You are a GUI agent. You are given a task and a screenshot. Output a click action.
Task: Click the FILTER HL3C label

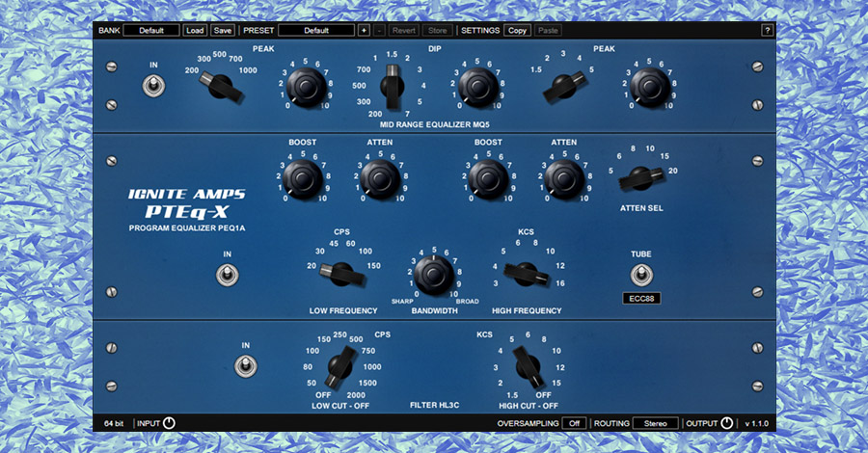[x=434, y=405]
